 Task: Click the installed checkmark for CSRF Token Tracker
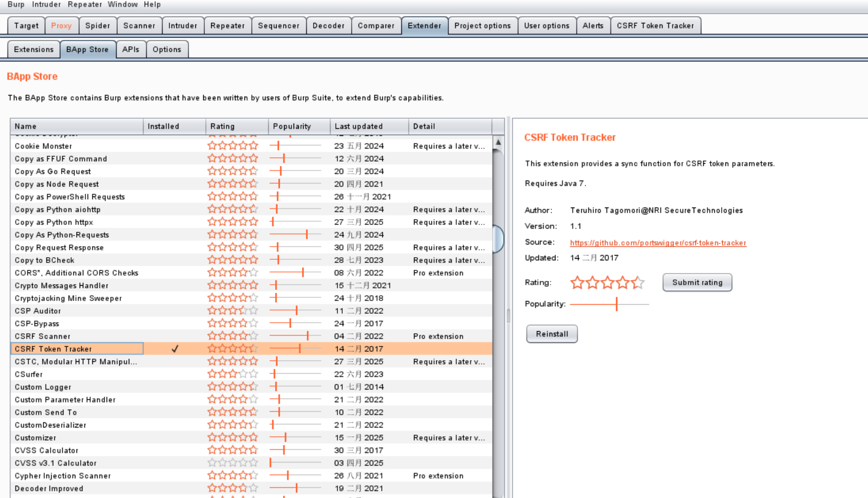175,349
